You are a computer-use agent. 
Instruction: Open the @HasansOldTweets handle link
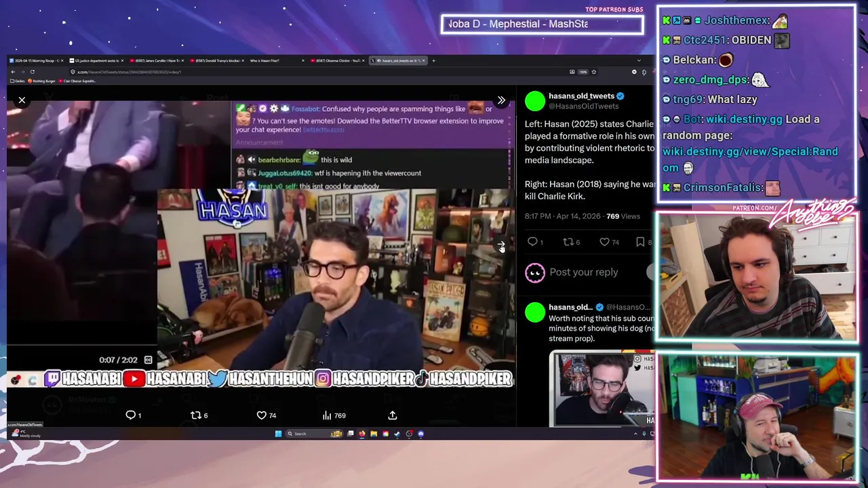pos(583,106)
